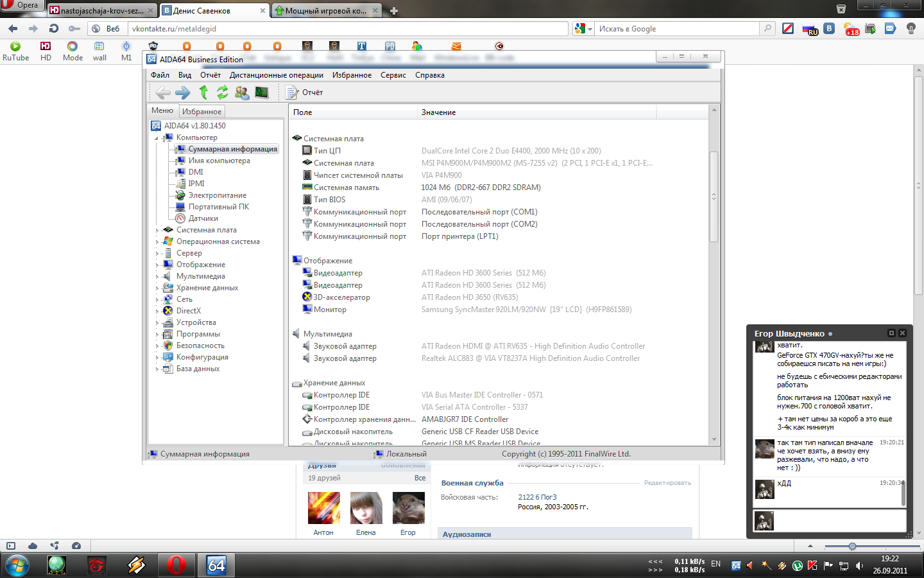Adjust the Opera zoom slider
Screen dimensions: 924x578
click(852, 547)
